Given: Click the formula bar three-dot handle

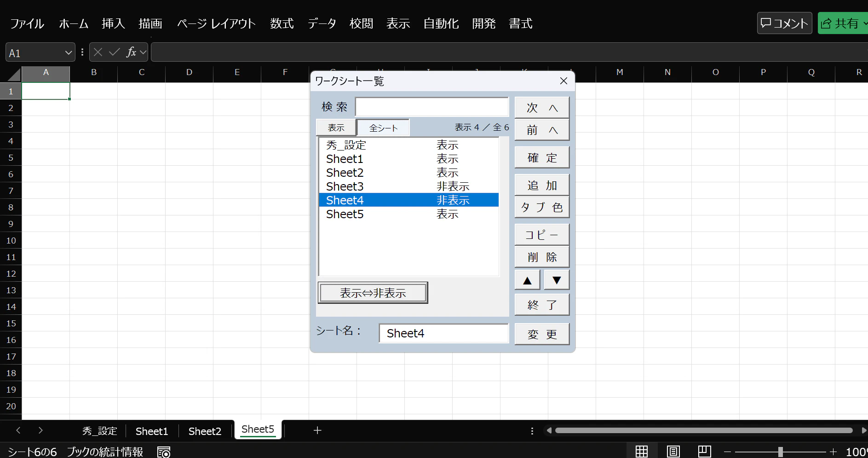Looking at the screenshot, I should tap(82, 52).
